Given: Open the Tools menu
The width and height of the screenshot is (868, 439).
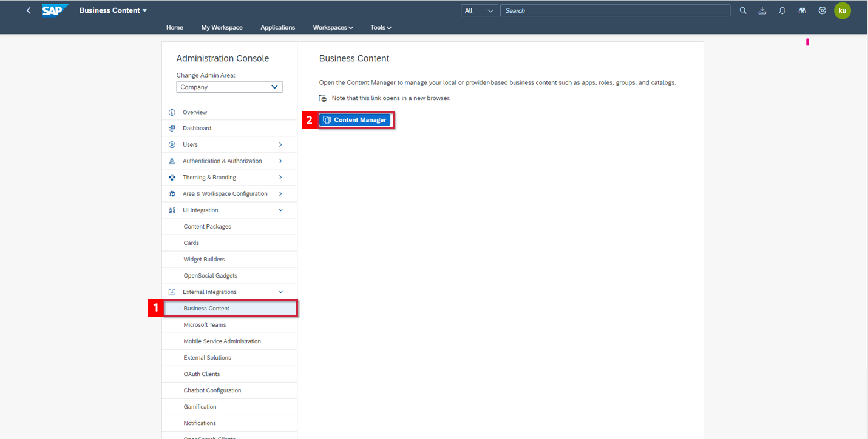Looking at the screenshot, I should pyautogui.click(x=381, y=27).
